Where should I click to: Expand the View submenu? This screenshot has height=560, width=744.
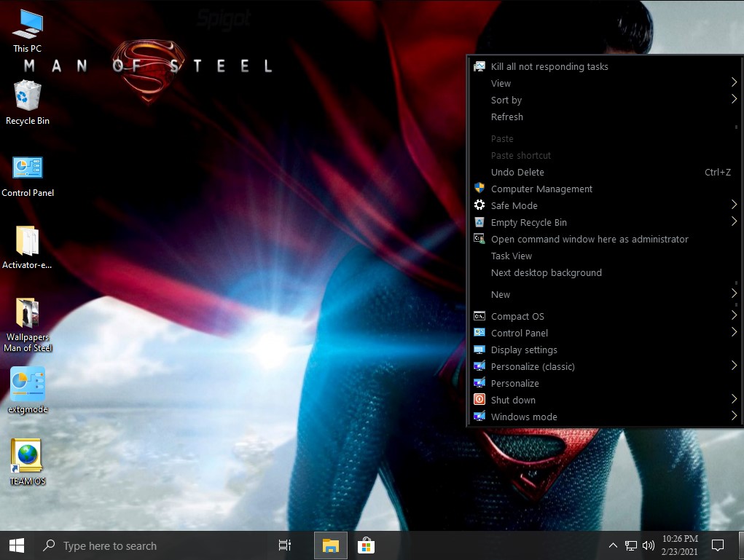pos(605,84)
